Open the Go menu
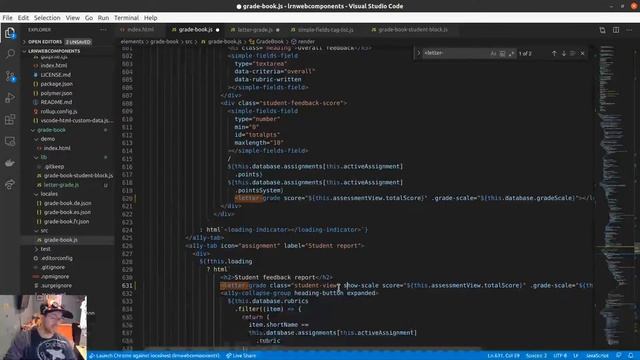 coord(89,18)
